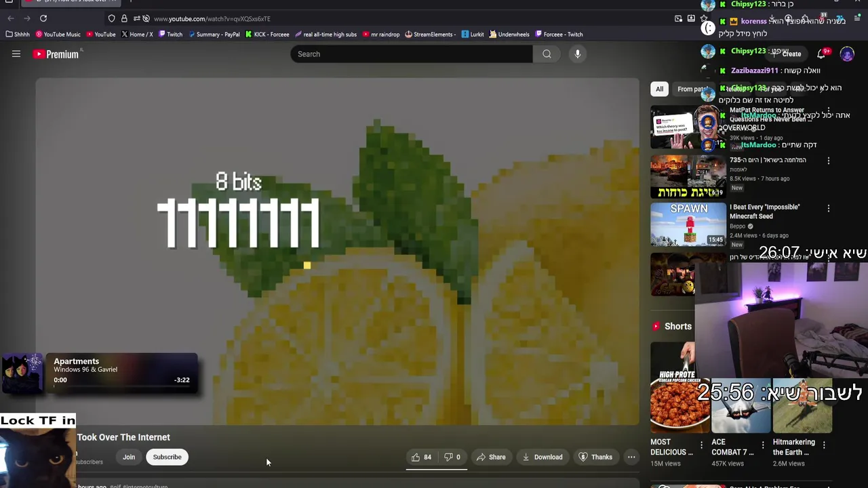This screenshot has height=488, width=868.
Task: Open the Forceee - Twitch bookmark
Action: coord(559,35)
